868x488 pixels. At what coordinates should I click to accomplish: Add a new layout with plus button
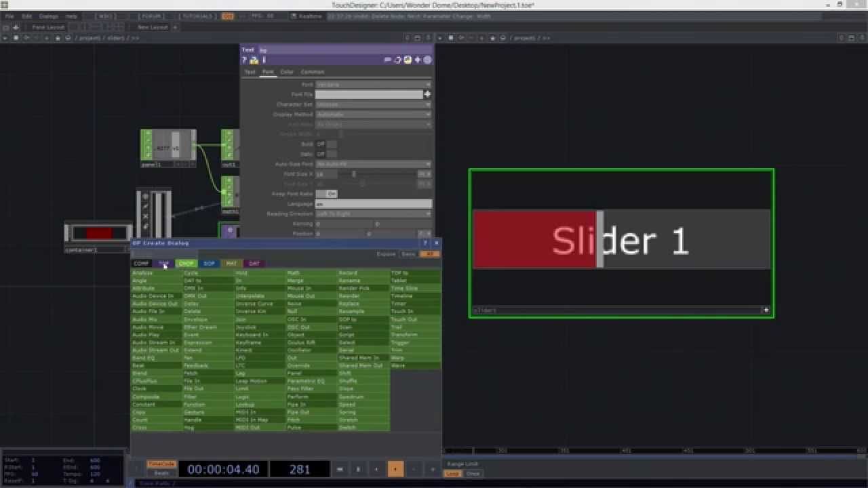(x=175, y=27)
